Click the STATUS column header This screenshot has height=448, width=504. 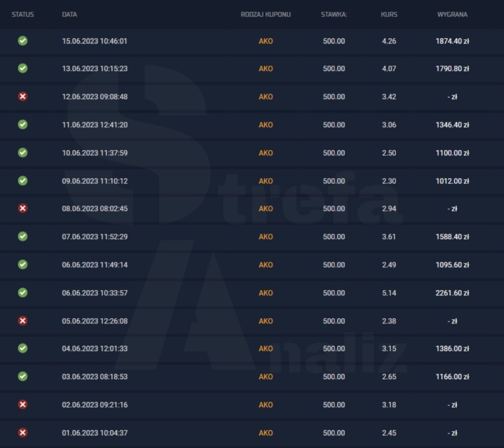click(x=23, y=14)
